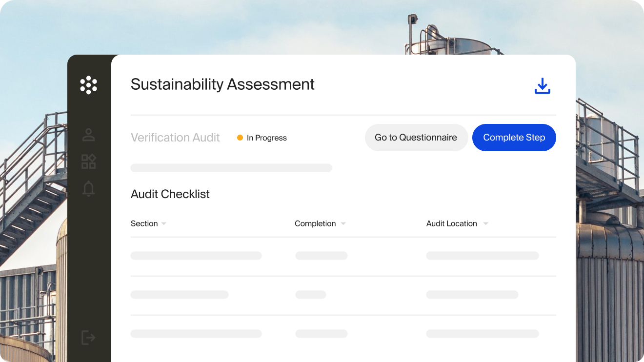Select the Verification Audit step label

pyautogui.click(x=175, y=138)
